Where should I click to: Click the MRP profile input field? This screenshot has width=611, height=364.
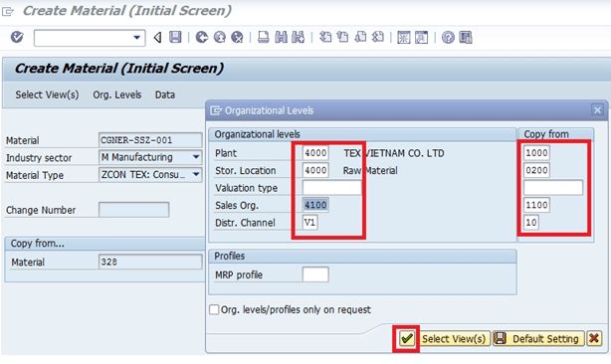[315, 274]
